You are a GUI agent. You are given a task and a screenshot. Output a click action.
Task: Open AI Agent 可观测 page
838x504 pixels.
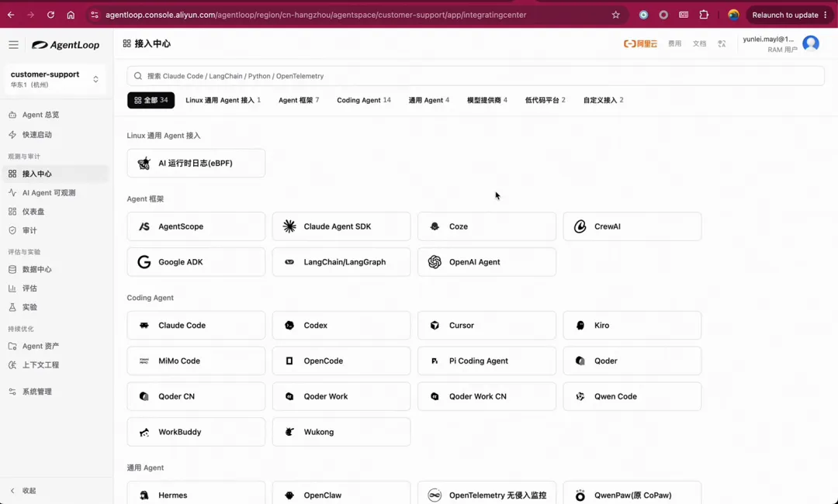(56, 193)
